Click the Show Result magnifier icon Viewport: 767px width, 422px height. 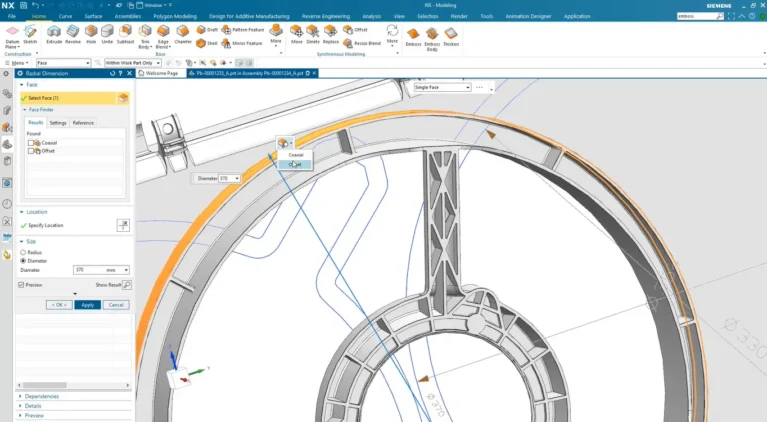click(x=127, y=285)
